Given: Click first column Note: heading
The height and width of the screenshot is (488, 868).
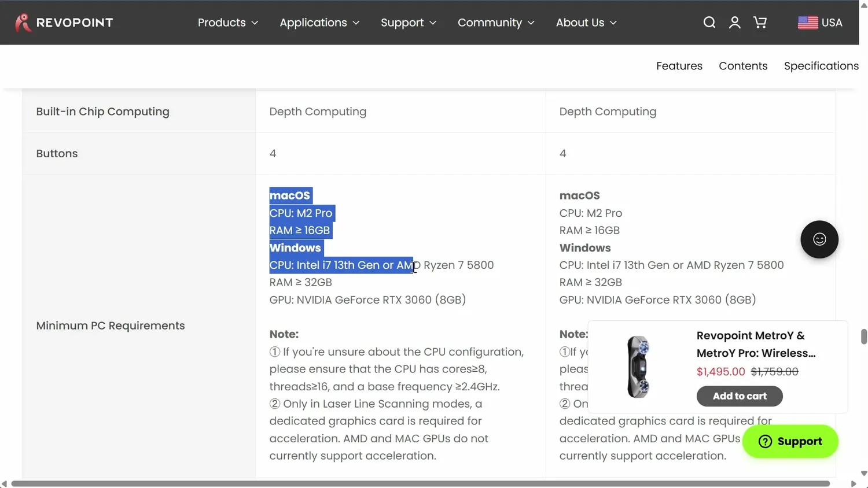Looking at the screenshot, I should click(x=284, y=334).
